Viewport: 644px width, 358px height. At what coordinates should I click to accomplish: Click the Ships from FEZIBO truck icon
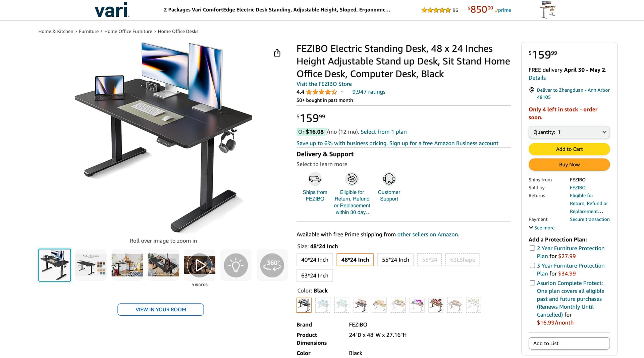pyautogui.click(x=315, y=179)
